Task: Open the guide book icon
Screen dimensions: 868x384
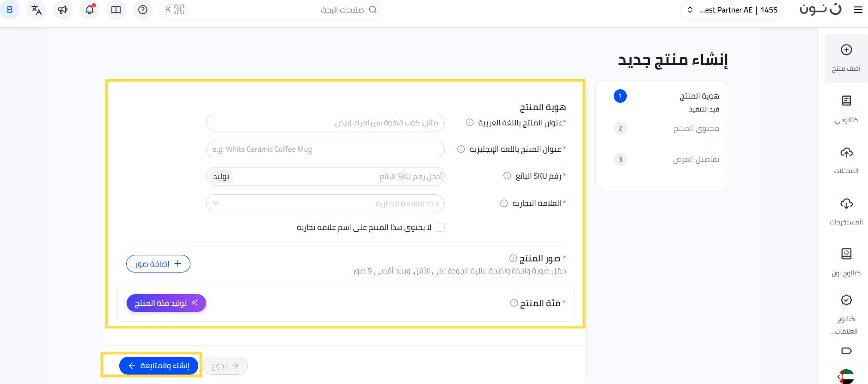Action: (x=116, y=10)
